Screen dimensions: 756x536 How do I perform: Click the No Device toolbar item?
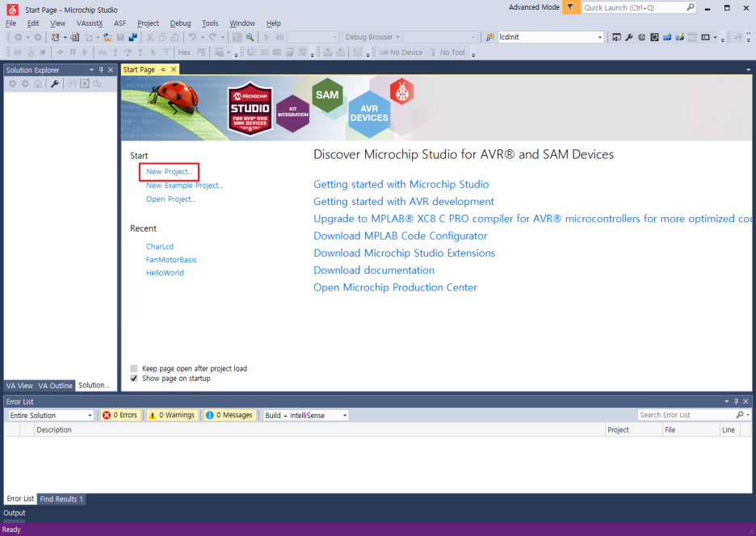(401, 52)
